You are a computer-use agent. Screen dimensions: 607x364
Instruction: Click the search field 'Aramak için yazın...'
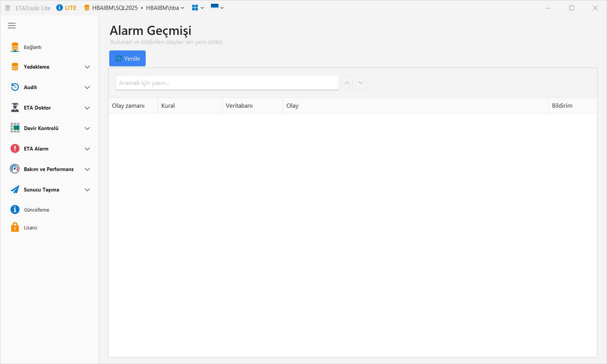coord(227,83)
